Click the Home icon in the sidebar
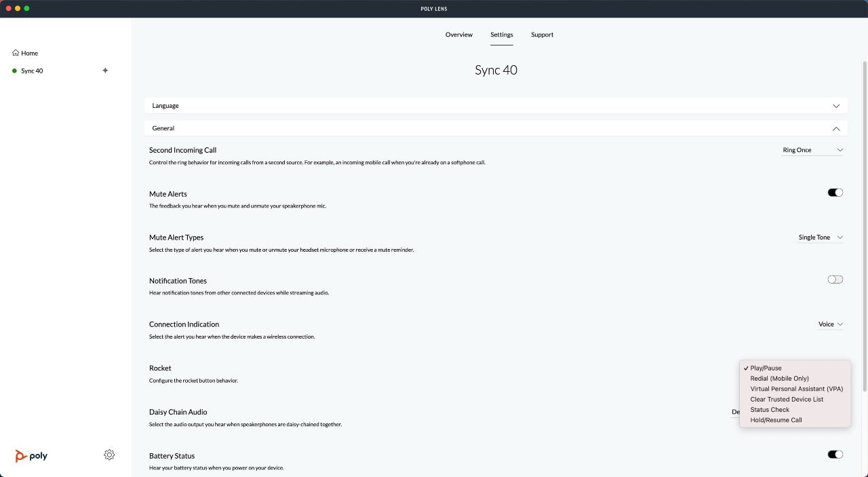868x477 pixels. pos(16,53)
